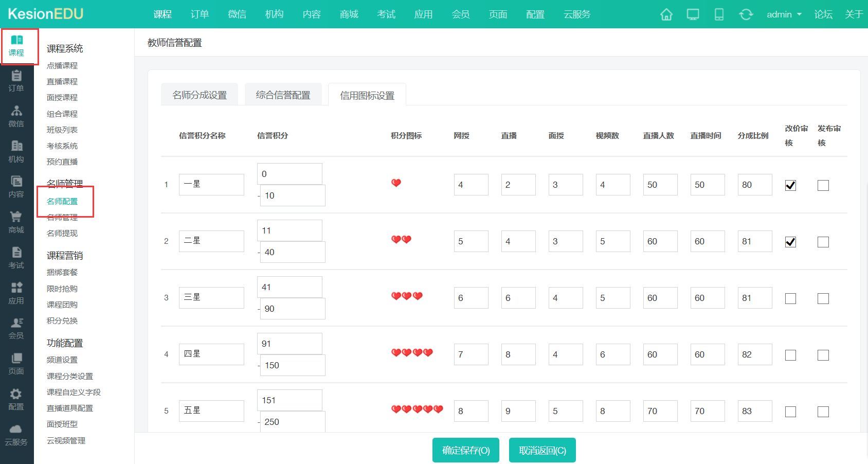Expand the admin user dropdown
This screenshot has height=464, width=868.
(784, 14)
